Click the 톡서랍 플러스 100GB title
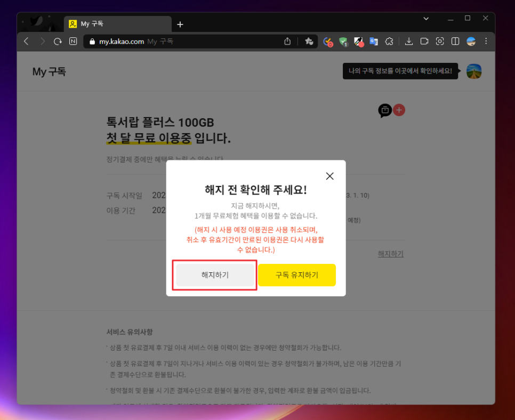 click(x=160, y=123)
